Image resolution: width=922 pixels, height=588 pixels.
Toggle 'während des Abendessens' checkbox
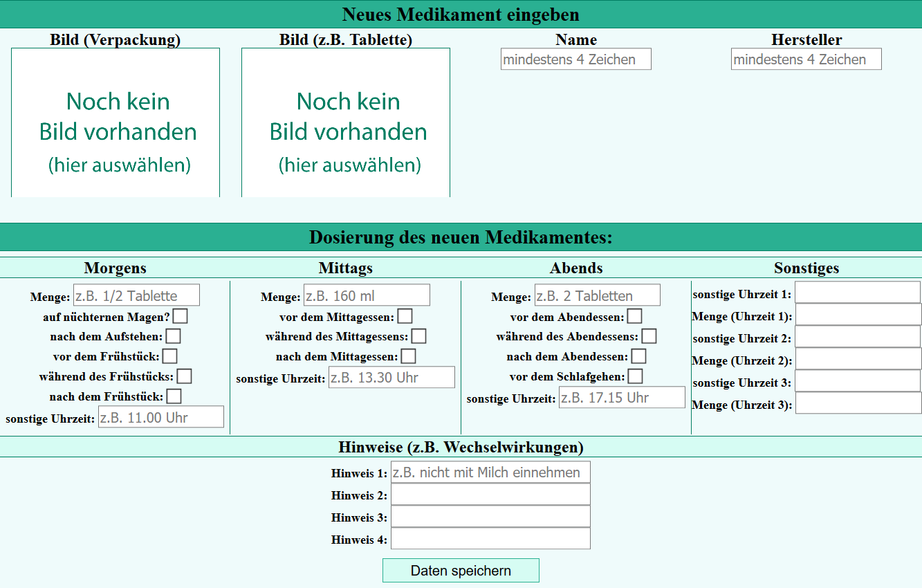click(x=649, y=336)
